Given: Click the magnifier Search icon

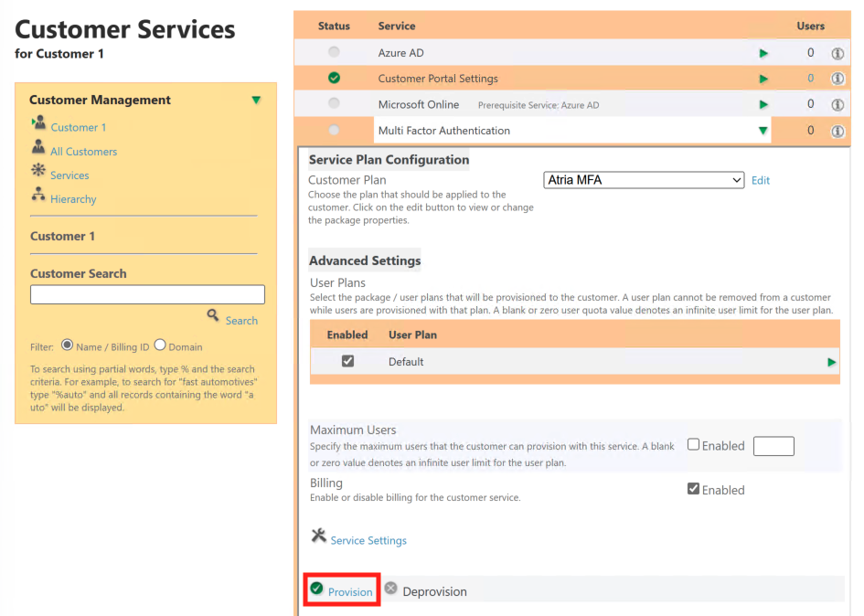Looking at the screenshot, I should 213,315.
